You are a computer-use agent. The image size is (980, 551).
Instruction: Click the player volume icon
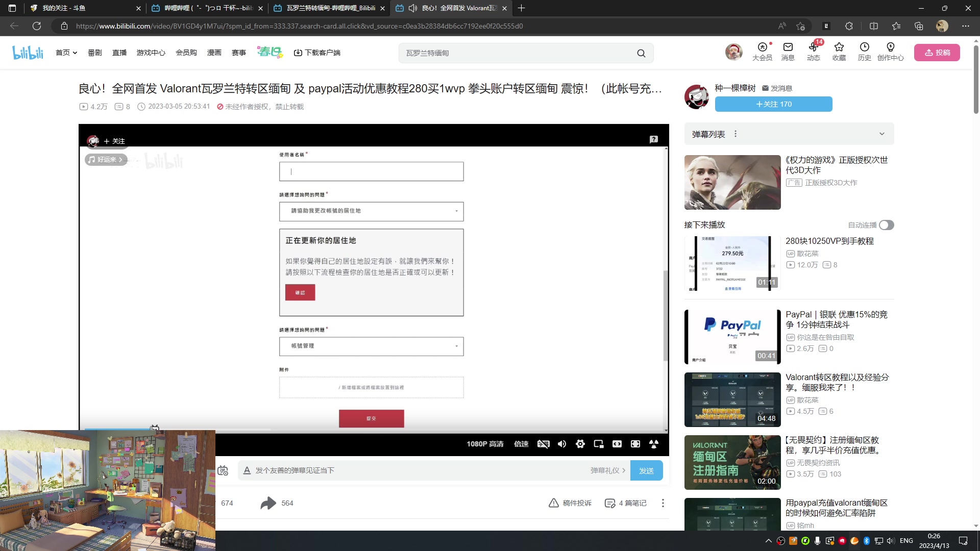(562, 444)
